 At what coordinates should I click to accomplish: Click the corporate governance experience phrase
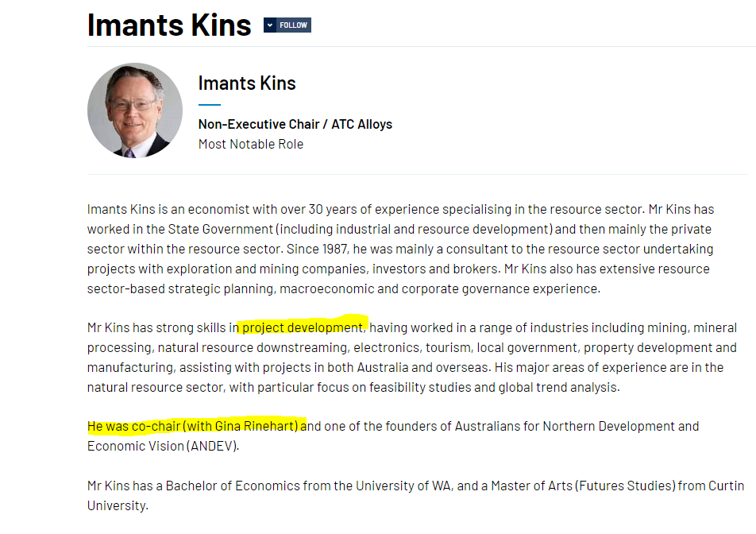501,289
